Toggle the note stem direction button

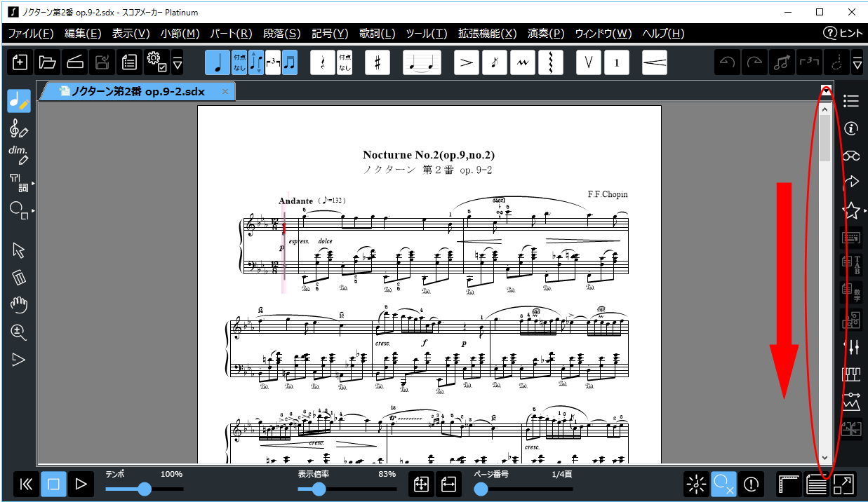tap(256, 62)
